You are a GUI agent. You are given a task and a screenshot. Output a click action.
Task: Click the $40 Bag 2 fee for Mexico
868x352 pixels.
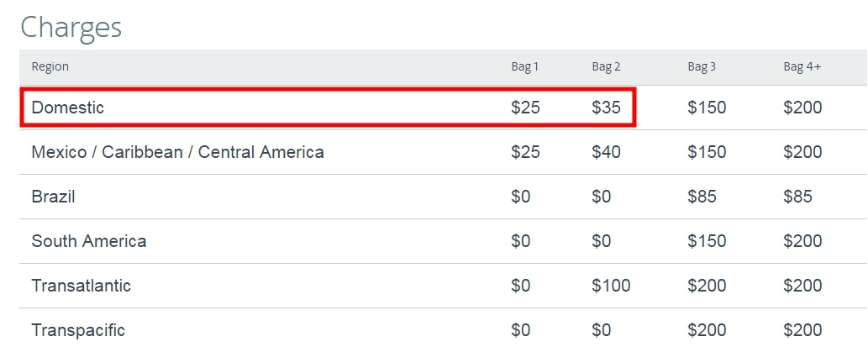[x=606, y=152]
